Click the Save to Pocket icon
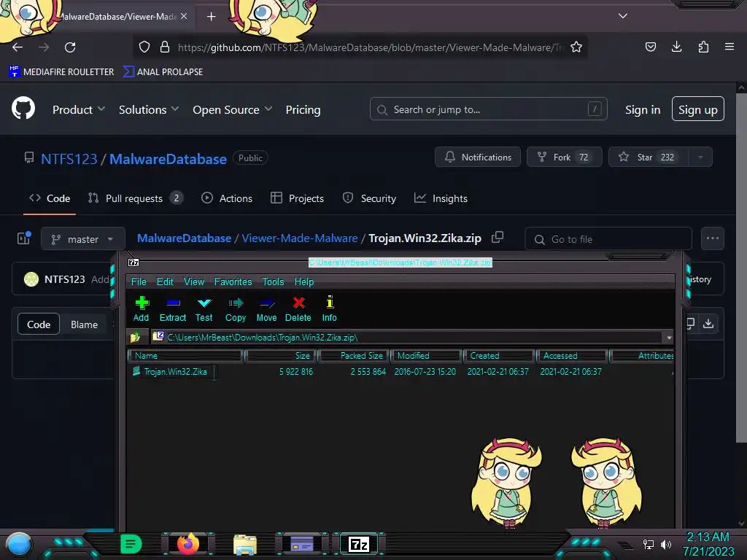 point(650,47)
